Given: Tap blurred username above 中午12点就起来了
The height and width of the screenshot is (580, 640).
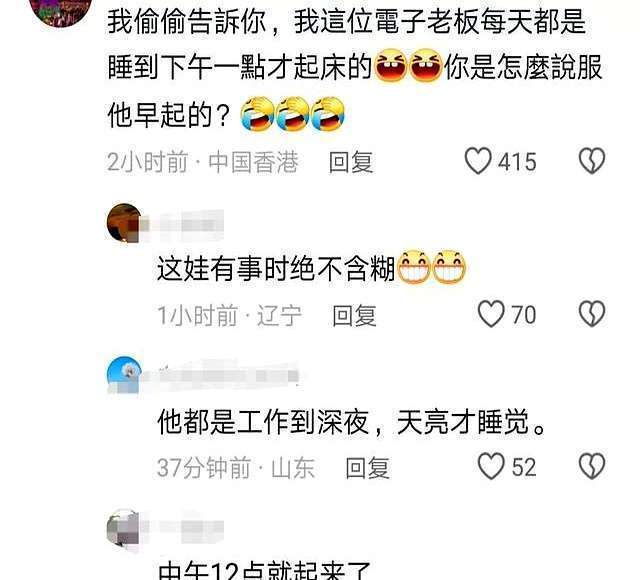Looking at the screenshot, I should click(x=184, y=527).
